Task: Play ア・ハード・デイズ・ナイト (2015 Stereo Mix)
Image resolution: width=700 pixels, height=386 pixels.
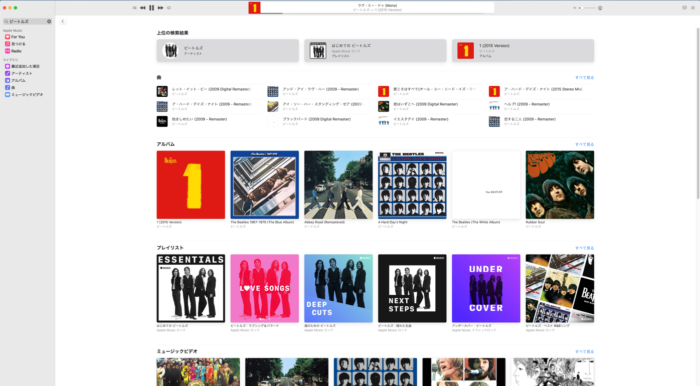Action: [541, 91]
